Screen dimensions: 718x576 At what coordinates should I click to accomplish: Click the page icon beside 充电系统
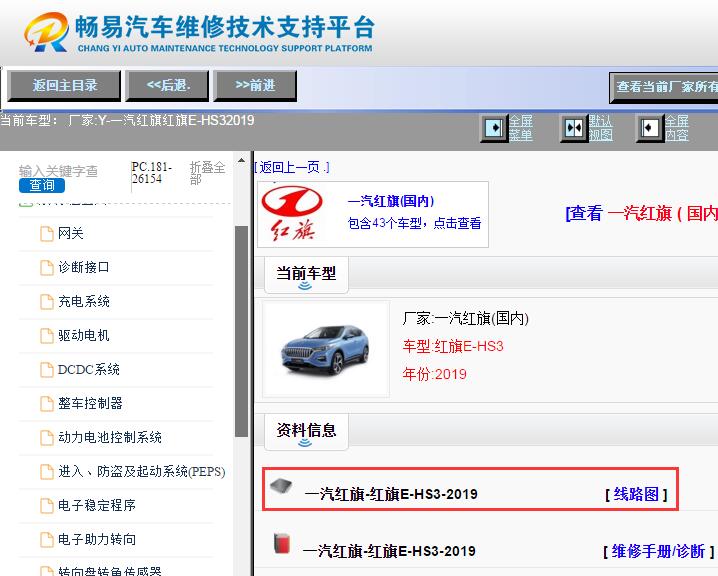pyautogui.click(x=47, y=301)
